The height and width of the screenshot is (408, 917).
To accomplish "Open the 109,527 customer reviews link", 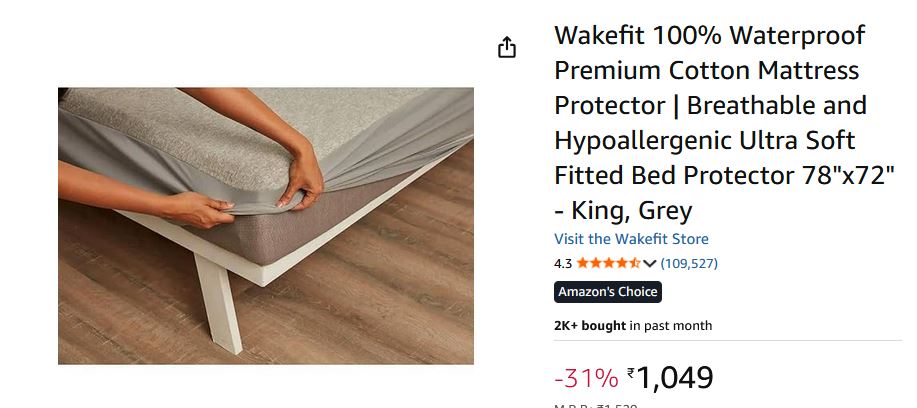I will click(689, 264).
